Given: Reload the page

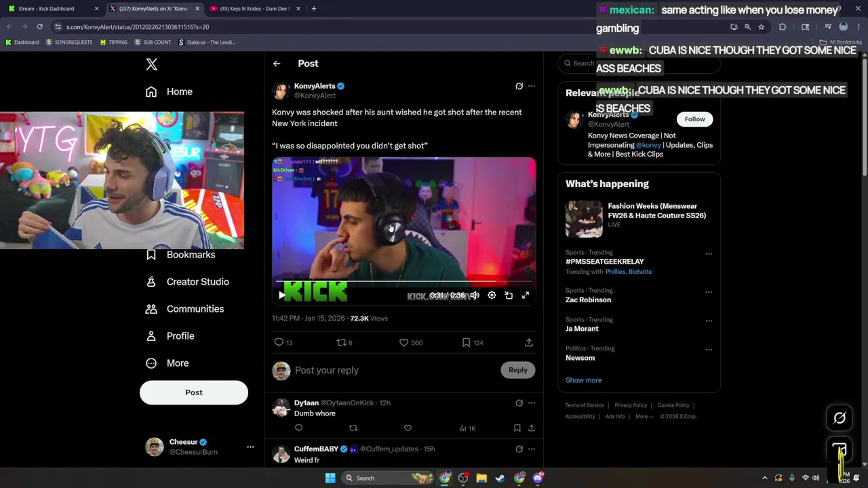Looking at the screenshot, I should point(39,27).
